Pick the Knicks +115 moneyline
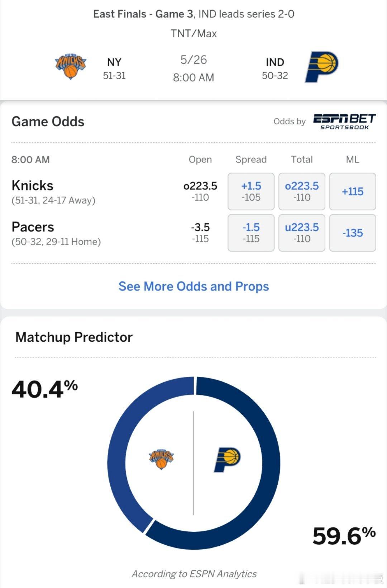Viewport: 387px width, 588px height. 353,191
